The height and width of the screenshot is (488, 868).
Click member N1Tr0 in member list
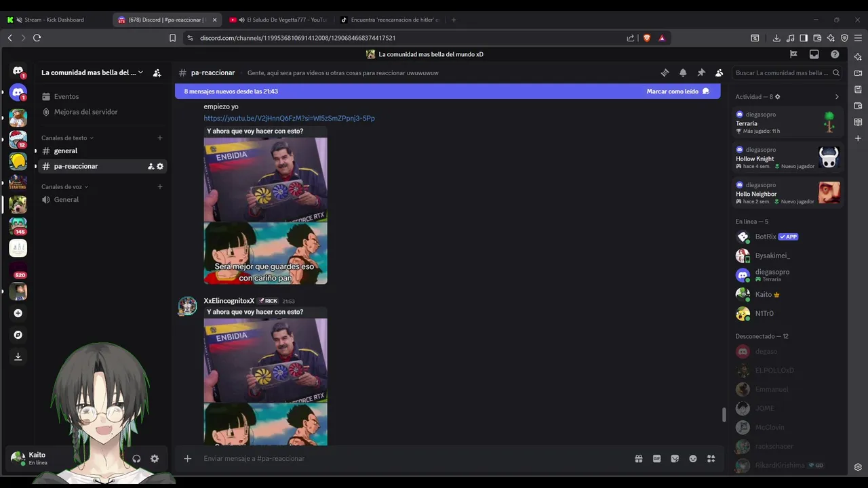[x=788, y=313]
